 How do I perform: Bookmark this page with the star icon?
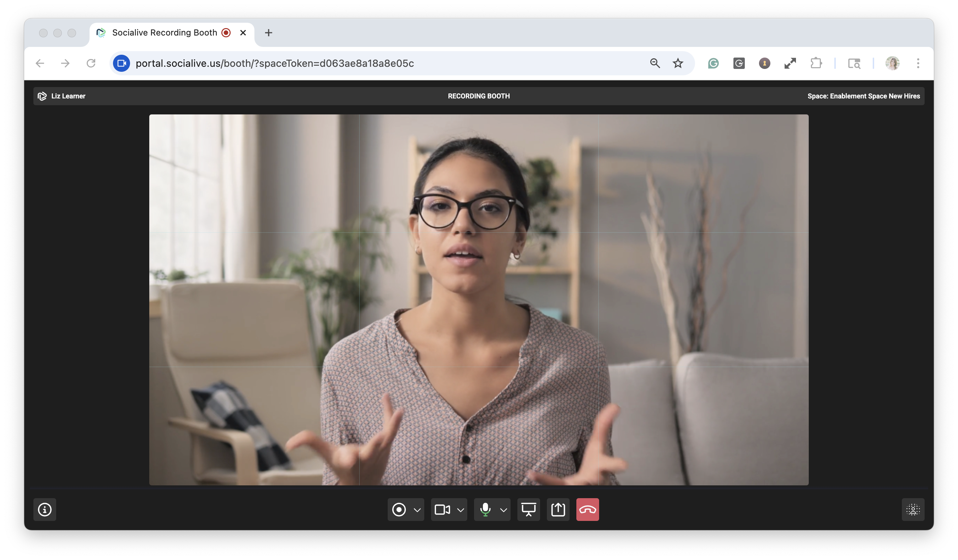point(678,63)
